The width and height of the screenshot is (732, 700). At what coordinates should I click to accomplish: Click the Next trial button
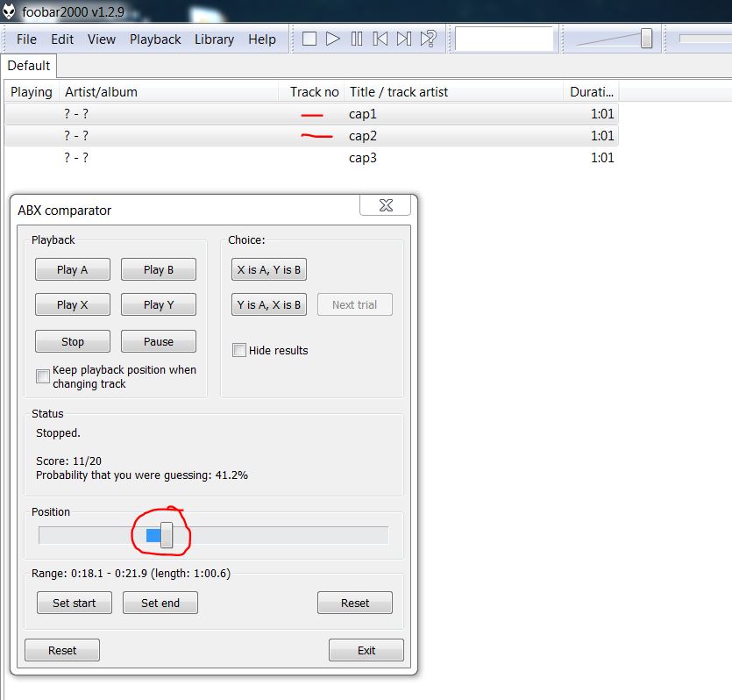(355, 305)
